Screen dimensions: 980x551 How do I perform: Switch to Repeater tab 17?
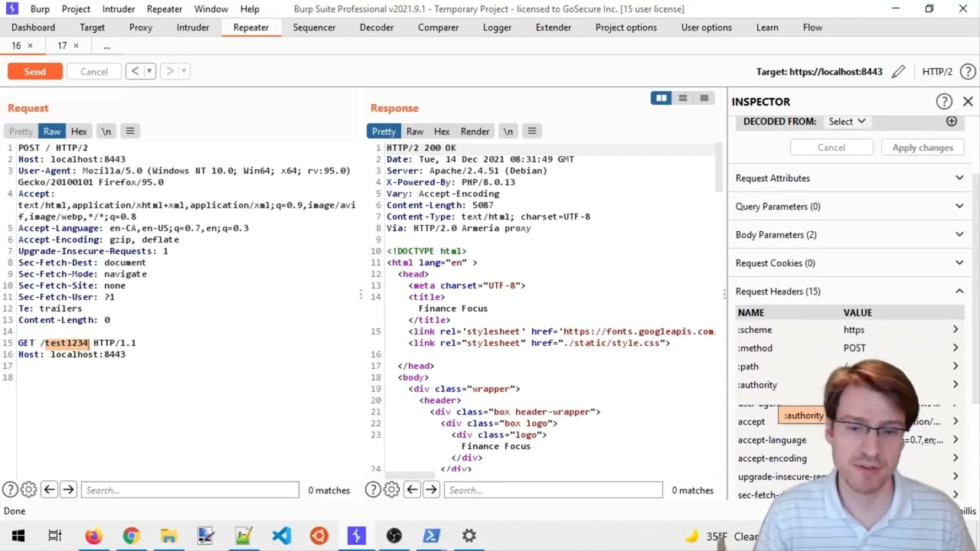(62, 46)
